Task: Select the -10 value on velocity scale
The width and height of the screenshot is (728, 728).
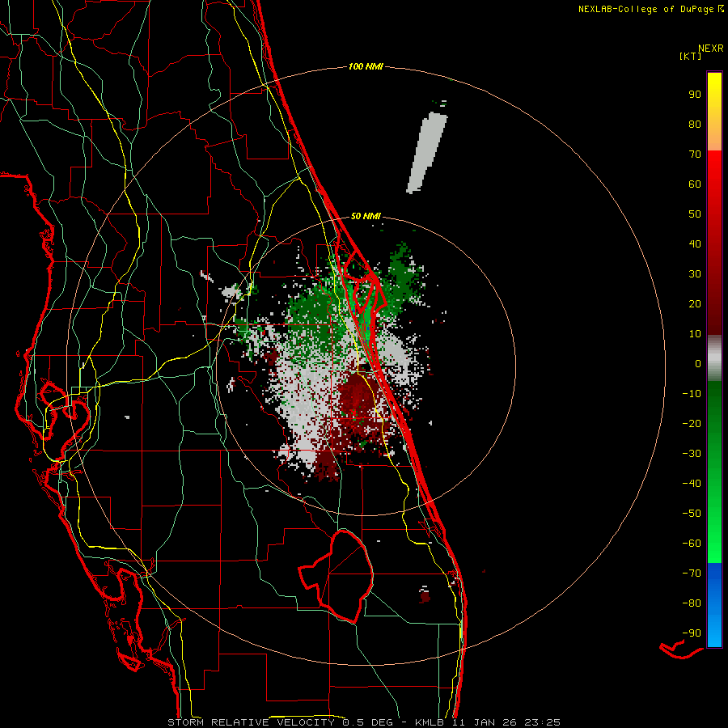Action: 692,394
